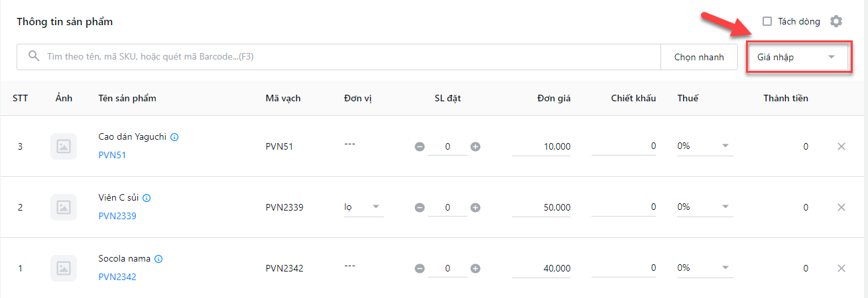Screen dimensions: 868x298
Task: Enable the Tách dòng checkbox
Action: (767, 21)
